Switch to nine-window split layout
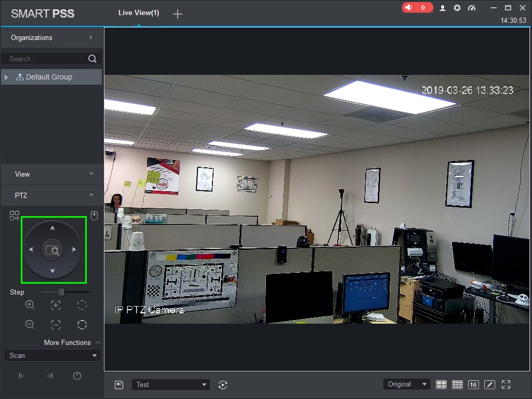This screenshot has height=399, width=532. [x=457, y=384]
